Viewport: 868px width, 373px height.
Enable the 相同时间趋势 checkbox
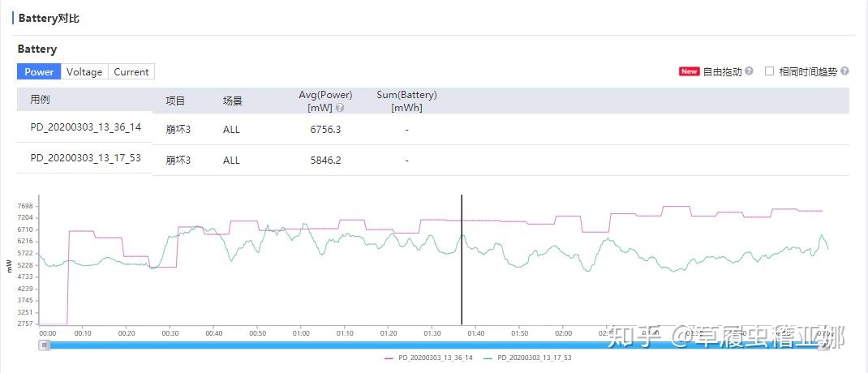tap(770, 71)
